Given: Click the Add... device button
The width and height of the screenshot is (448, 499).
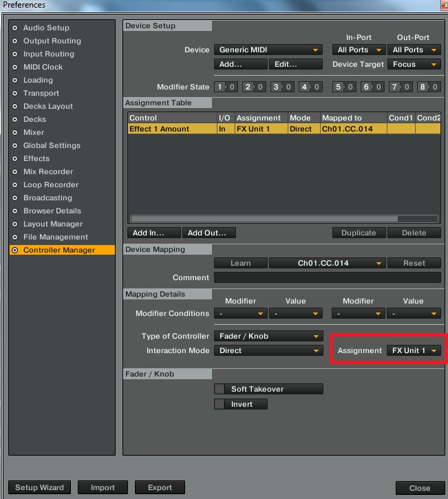Looking at the screenshot, I should 241,64.
